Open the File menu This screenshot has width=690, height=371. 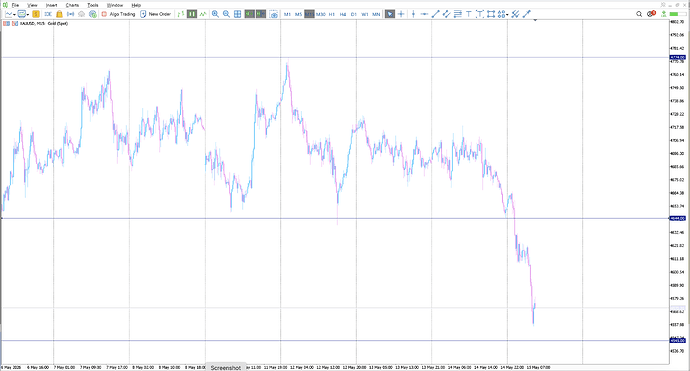point(15,5)
